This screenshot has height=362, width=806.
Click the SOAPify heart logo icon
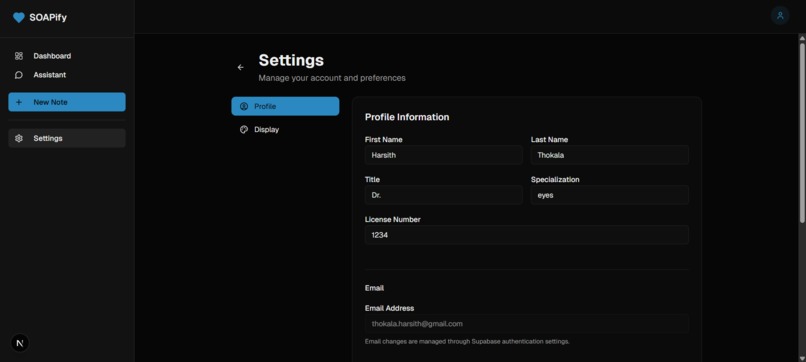(19, 17)
